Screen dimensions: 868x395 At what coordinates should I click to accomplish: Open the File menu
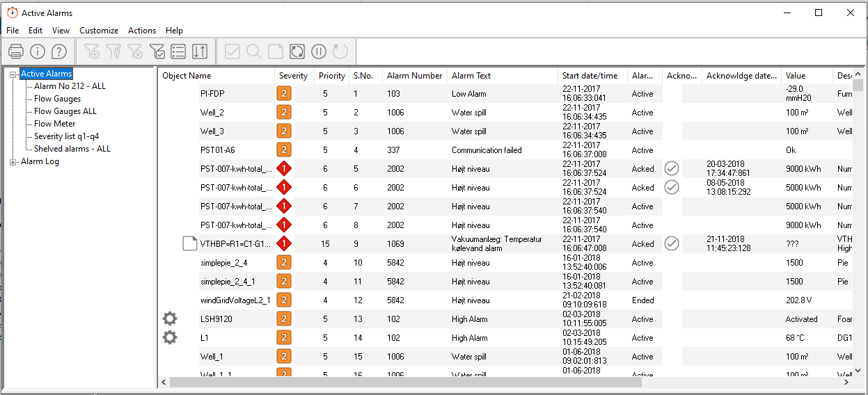click(13, 31)
